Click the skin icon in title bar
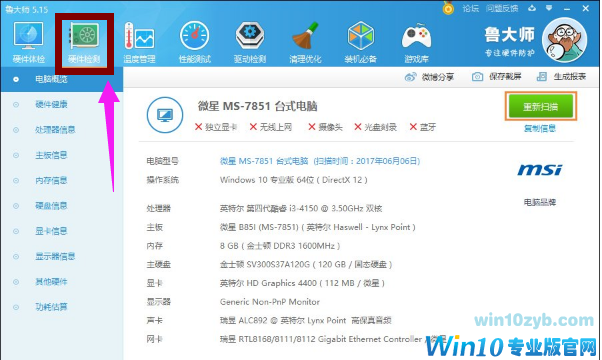This screenshot has width=602, height=360. tap(532, 8)
